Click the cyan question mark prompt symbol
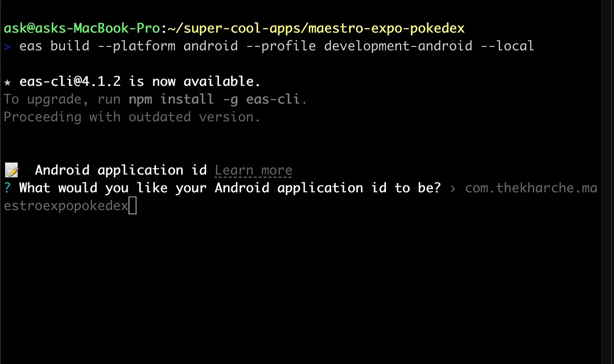This screenshot has width=614, height=364. point(7,188)
